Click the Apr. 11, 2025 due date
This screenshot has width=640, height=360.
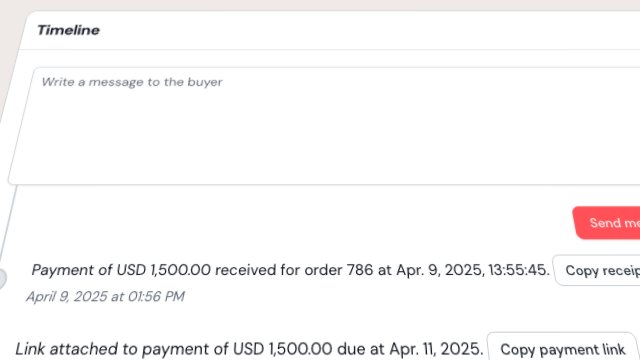click(x=436, y=349)
